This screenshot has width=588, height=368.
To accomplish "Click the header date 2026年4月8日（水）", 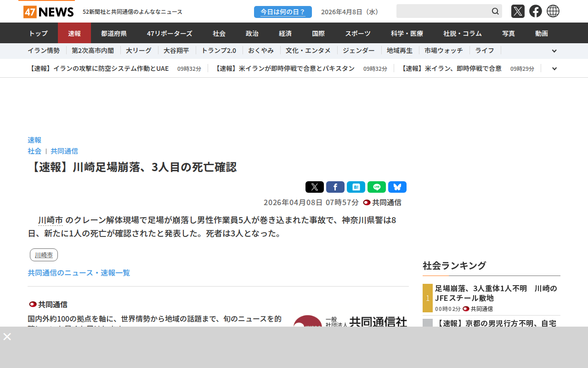I will (x=351, y=12).
